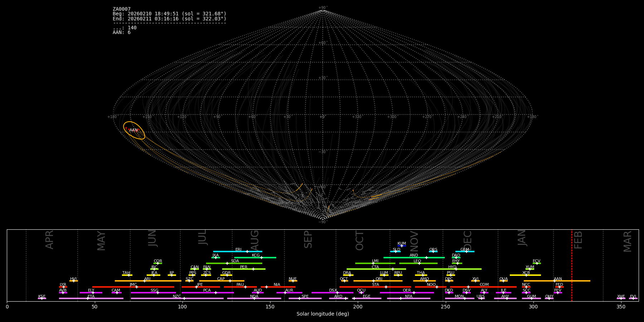
Task: Select the SPE shower label
Action: (305, 297)
